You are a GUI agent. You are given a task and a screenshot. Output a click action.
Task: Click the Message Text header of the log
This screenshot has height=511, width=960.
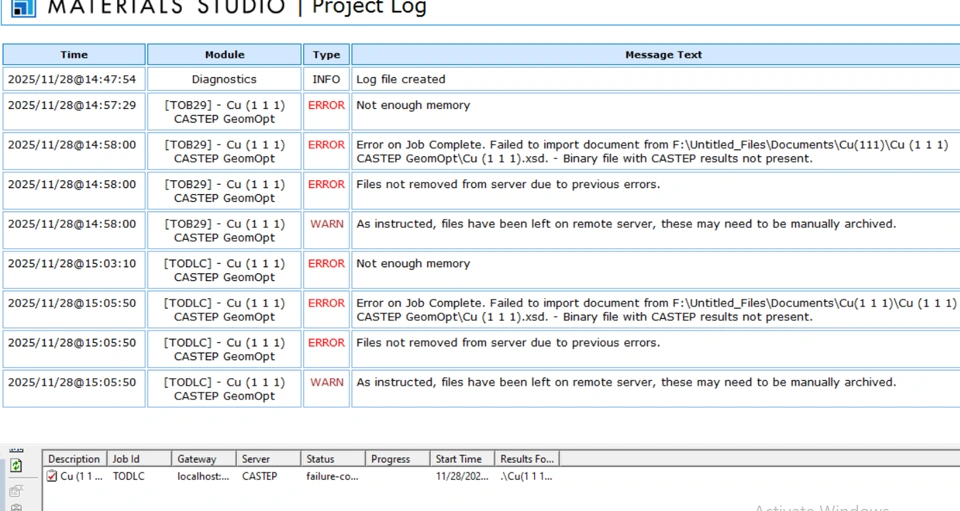pos(663,54)
